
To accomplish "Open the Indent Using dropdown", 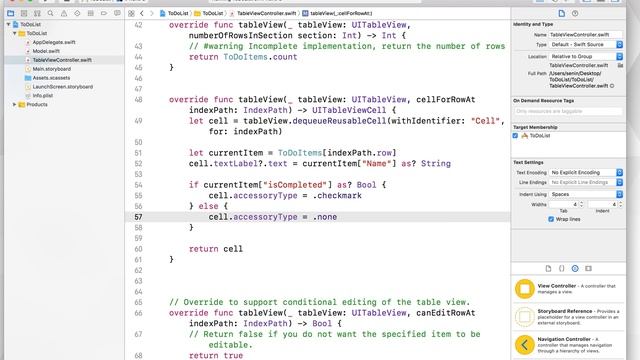I will click(586, 194).
